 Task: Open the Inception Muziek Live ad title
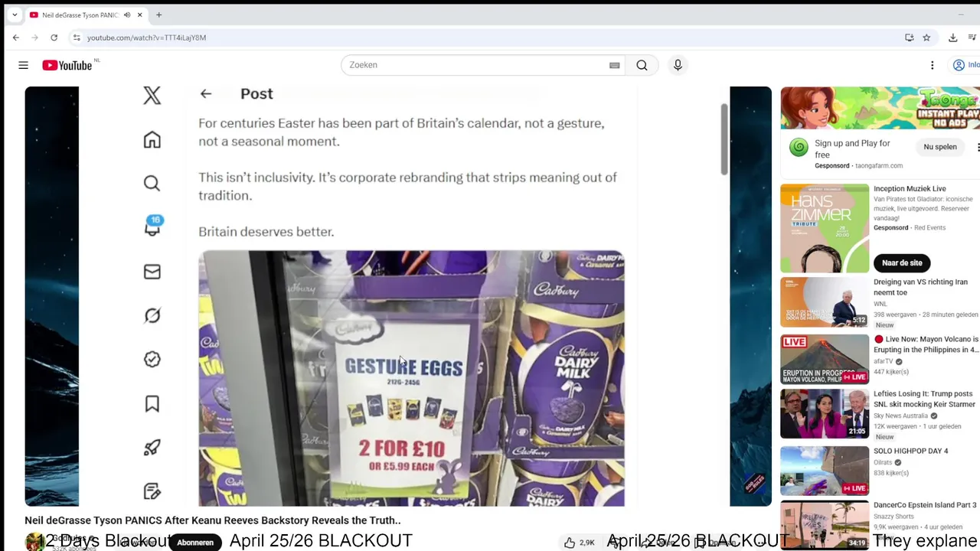pos(910,188)
